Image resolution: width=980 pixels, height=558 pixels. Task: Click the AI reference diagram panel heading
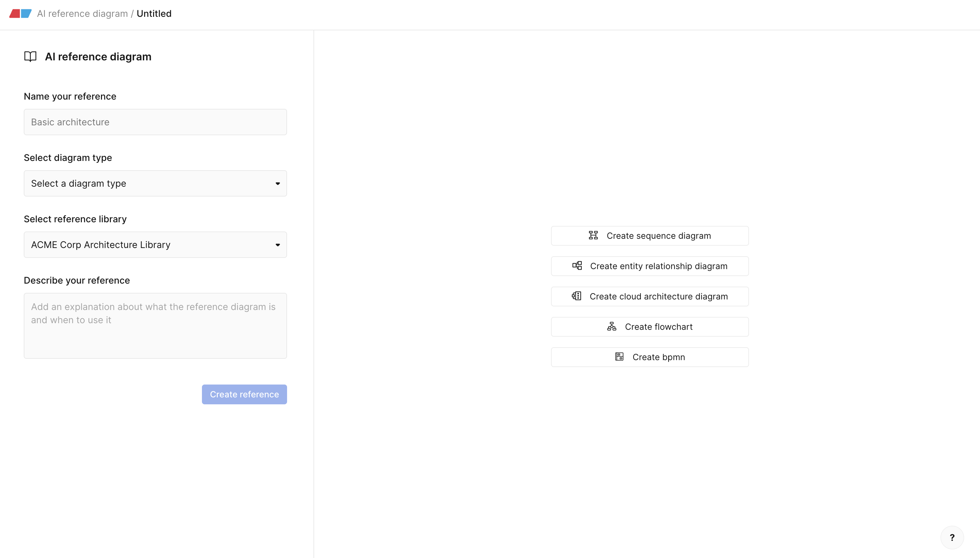click(98, 56)
